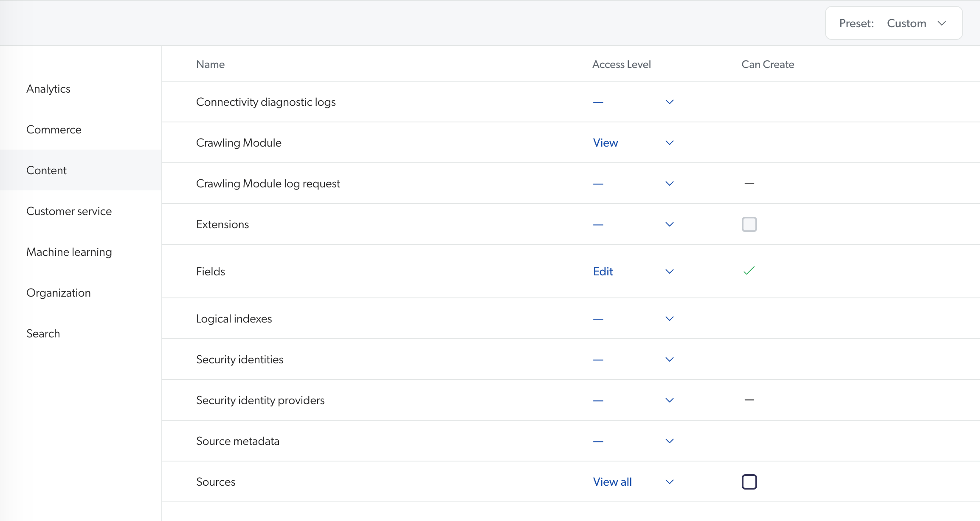980x521 pixels.
Task: Switch to the Analytics section
Action: [x=48, y=88]
